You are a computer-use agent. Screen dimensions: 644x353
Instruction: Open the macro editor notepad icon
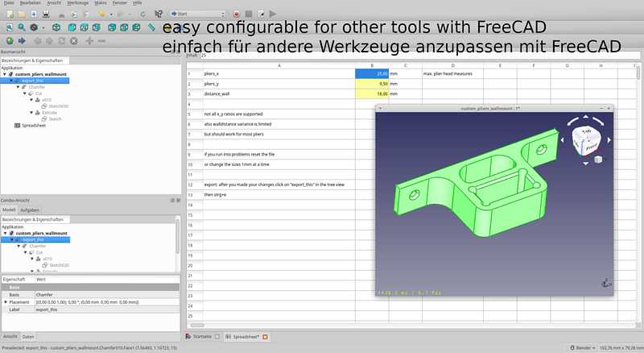(261, 14)
